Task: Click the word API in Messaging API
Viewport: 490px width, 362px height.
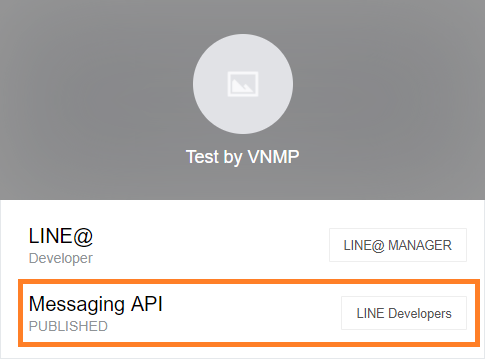Action: pyautogui.click(x=147, y=304)
